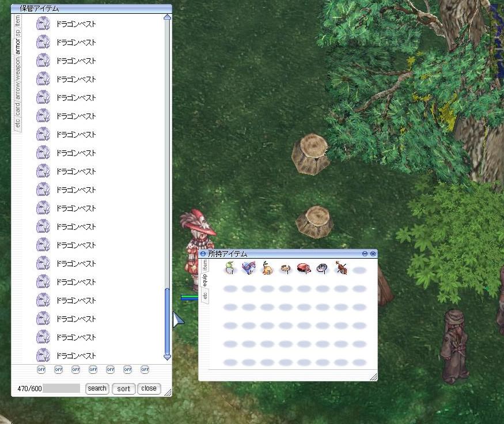This screenshot has width=504, height=424.
Task: Switch inventory to the item tab
Action: [x=205, y=265]
